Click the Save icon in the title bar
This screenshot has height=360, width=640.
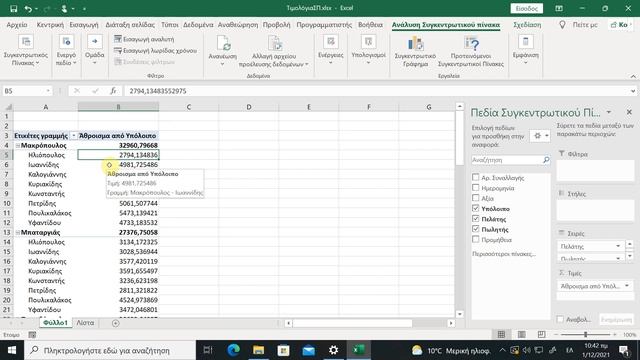click(13, 9)
